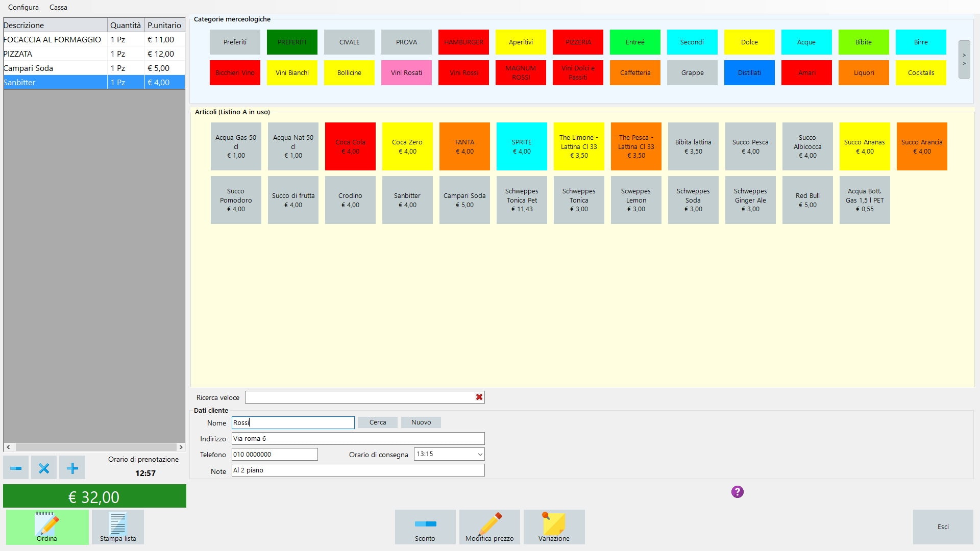The width and height of the screenshot is (980, 551).
Task: Select the Distillati category
Action: (x=749, y=73)
